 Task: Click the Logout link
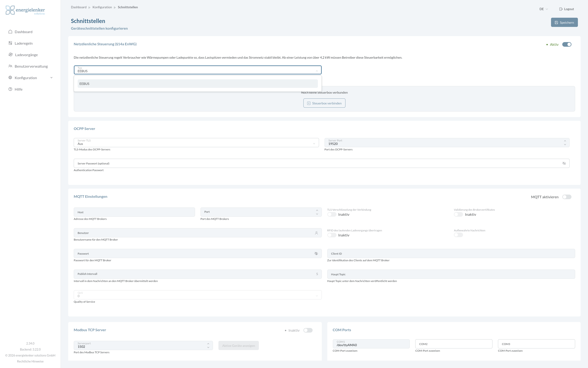tap(566, 9)
